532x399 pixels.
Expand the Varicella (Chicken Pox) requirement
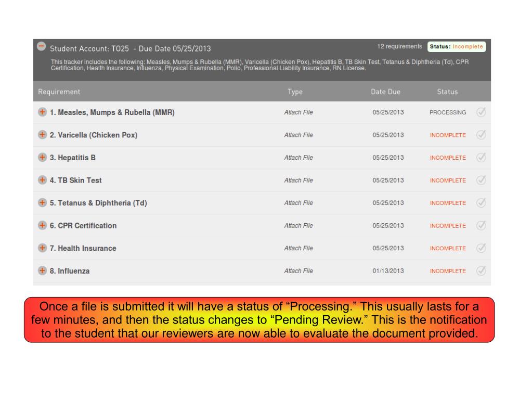pyautogui.click(x=42, y=135)
